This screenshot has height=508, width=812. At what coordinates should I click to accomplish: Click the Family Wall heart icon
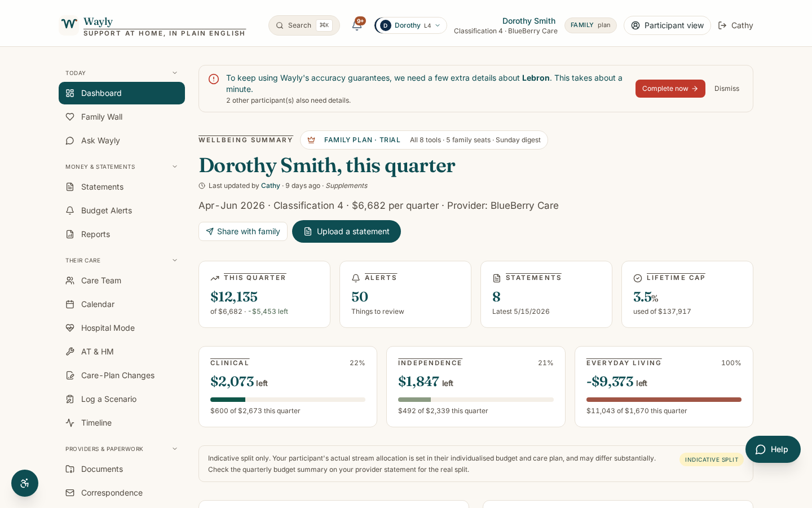tap(70, 117)
